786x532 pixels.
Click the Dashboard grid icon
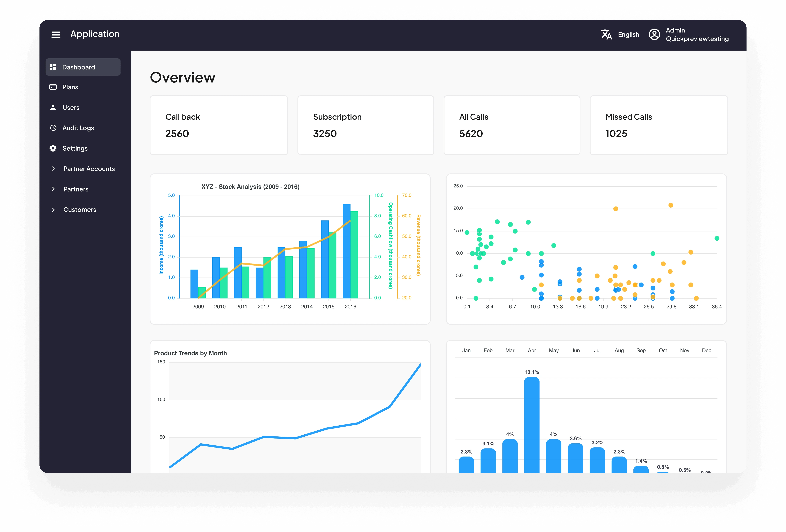[x=53, y=67]
